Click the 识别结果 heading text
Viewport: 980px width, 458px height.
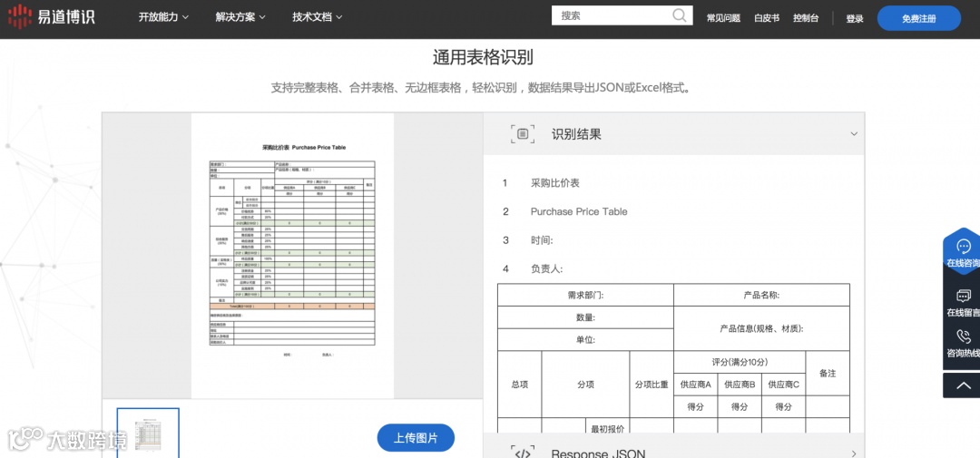(576, 133)
